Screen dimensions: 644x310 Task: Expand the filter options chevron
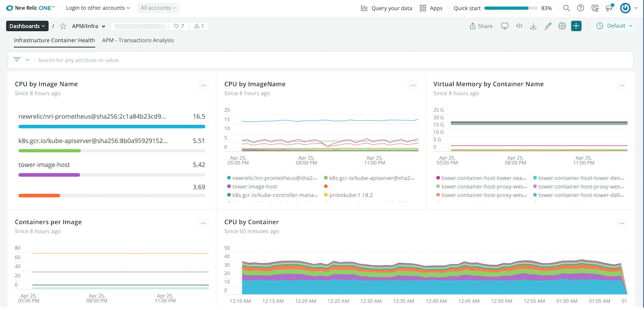(x=28, y=60)
